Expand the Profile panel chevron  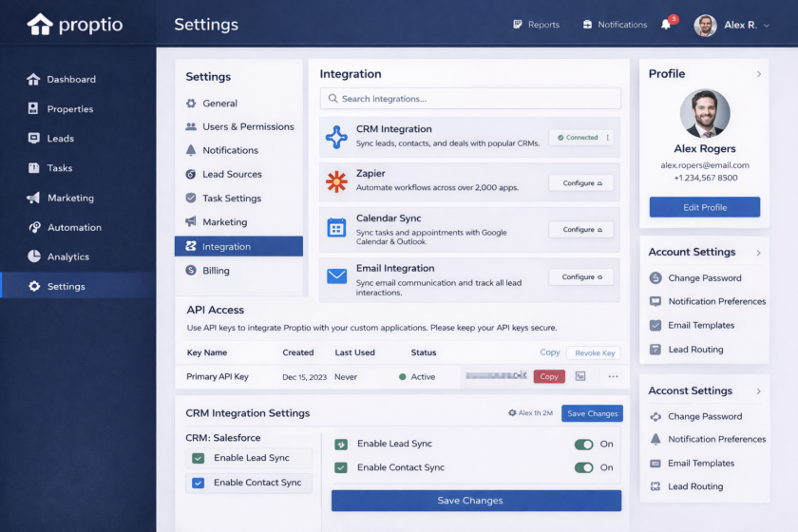[x=758, y=74]
